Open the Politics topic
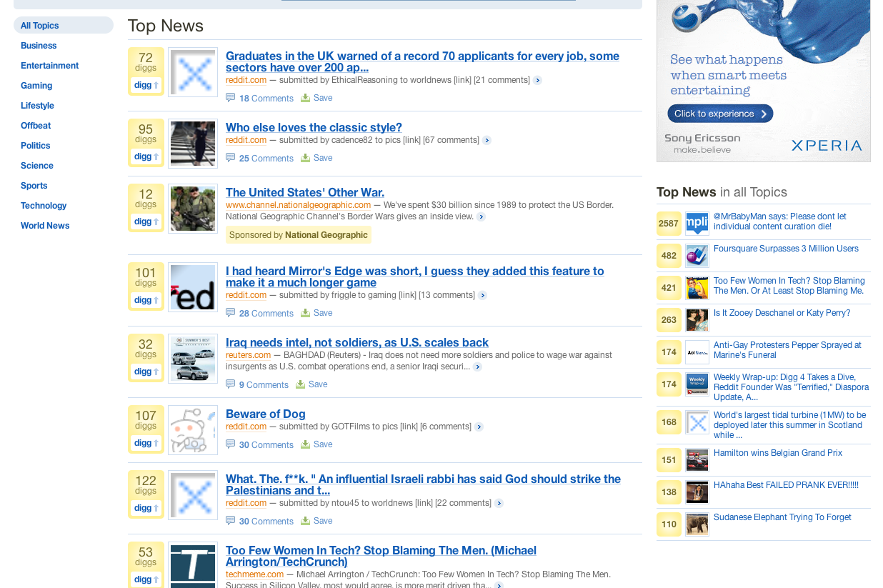The height and width of the screenshot is (588, 883). [x=36, y=146]
